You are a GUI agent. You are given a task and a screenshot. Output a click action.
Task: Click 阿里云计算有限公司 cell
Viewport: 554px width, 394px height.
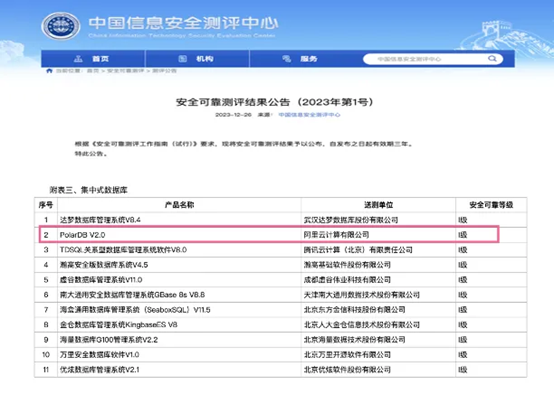pyautogui.click(x=378, y=235)
